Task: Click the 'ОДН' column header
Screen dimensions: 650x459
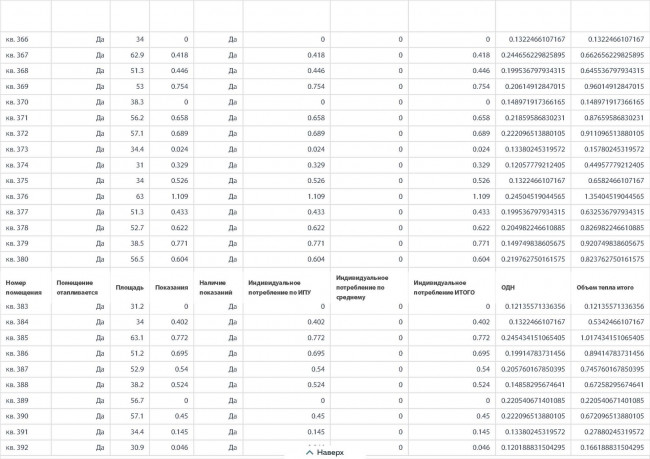Action: click(508, 287)
